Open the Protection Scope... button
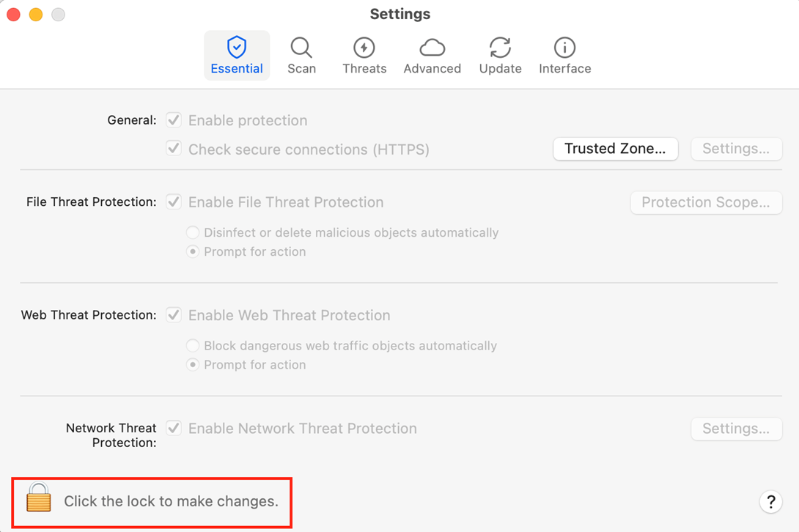Screen dimensions: 799x532 (x=705, y=202)
